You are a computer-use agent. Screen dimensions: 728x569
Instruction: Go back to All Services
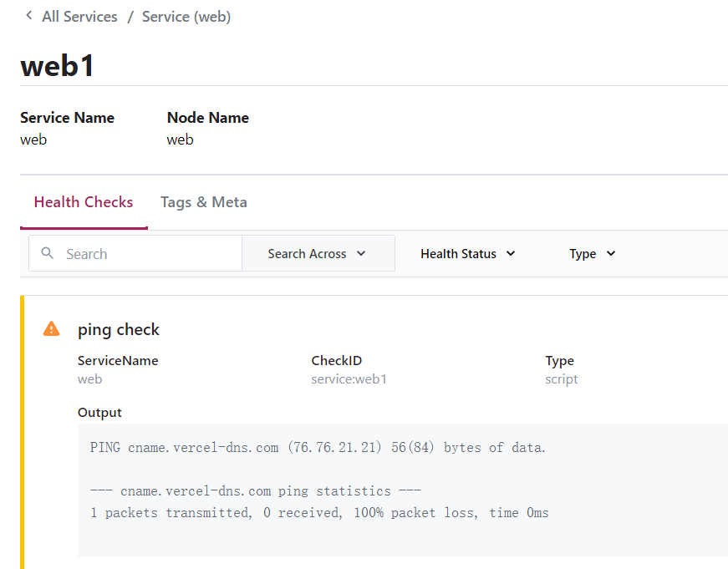point(79,17)
